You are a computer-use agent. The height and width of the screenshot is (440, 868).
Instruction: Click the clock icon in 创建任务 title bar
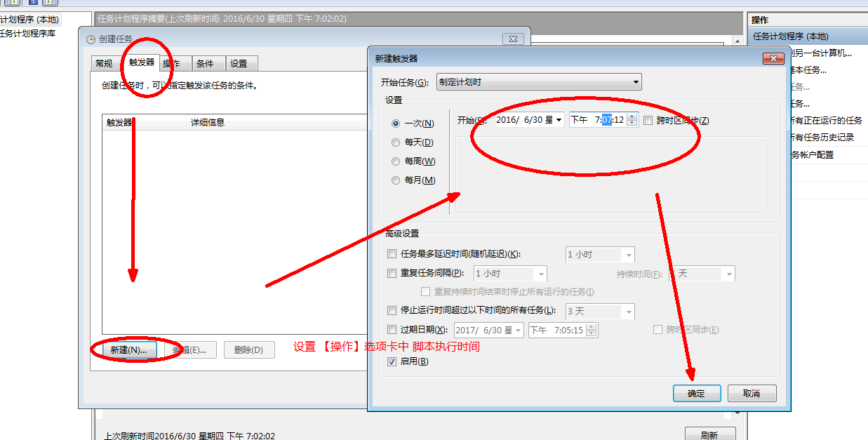91,39
